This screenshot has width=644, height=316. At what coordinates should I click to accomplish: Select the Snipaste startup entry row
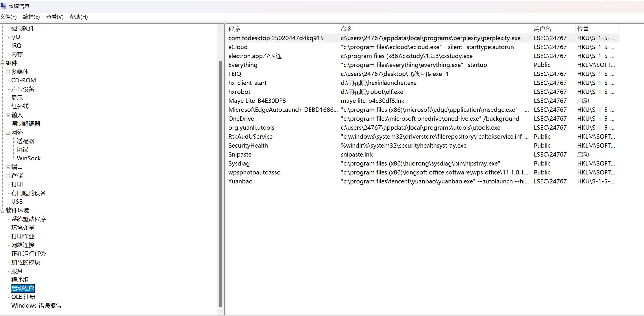click(240, 155)
